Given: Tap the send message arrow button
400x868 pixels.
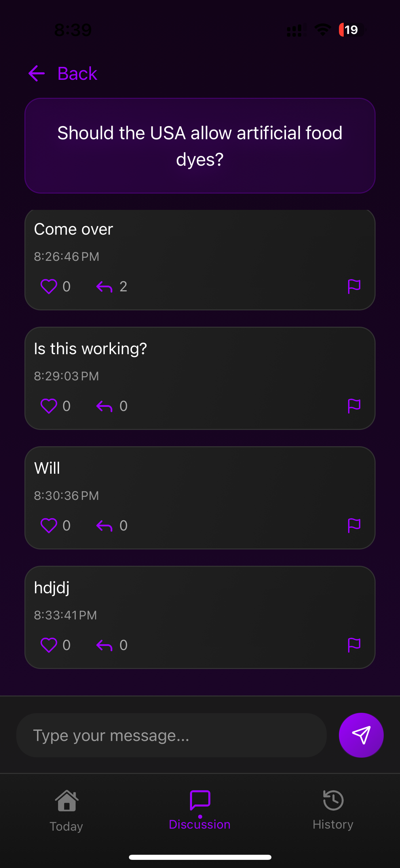Looking at the screenshot, I should pos(361,735).
